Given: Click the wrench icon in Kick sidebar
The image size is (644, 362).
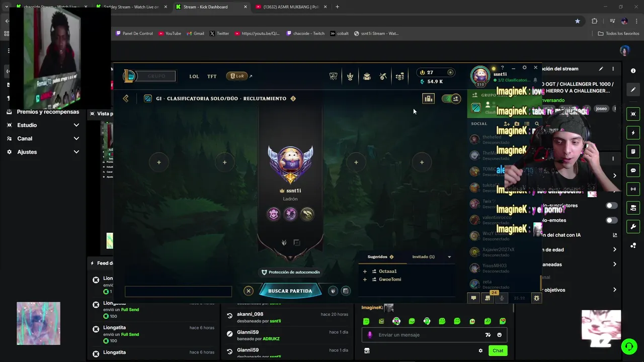Looking at the screenshot, I should [x=633, y=226].
